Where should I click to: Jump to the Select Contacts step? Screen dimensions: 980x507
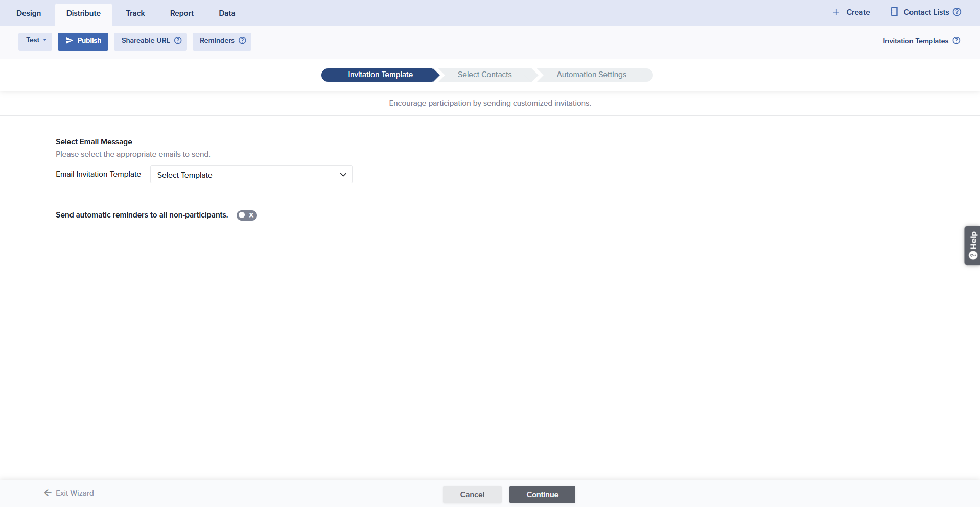point(484,75)
